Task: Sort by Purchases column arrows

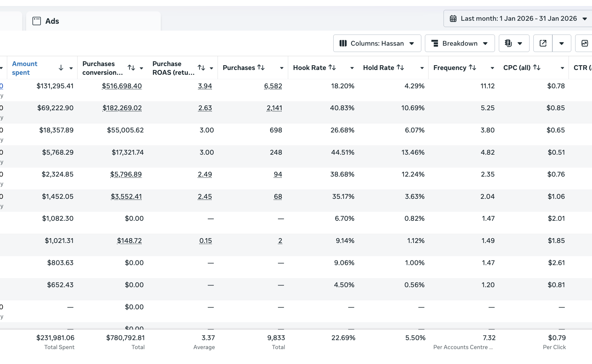Action: [x=261, y=68]
